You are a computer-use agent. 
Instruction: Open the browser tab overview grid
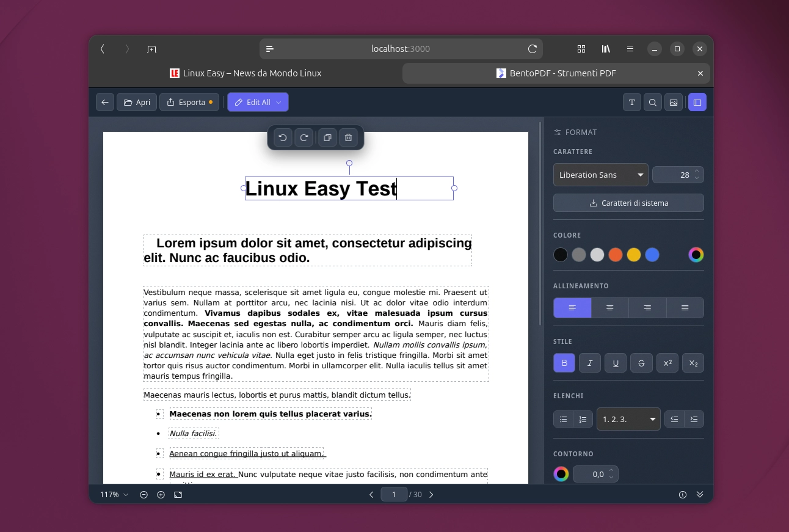[x=581, y=49]
